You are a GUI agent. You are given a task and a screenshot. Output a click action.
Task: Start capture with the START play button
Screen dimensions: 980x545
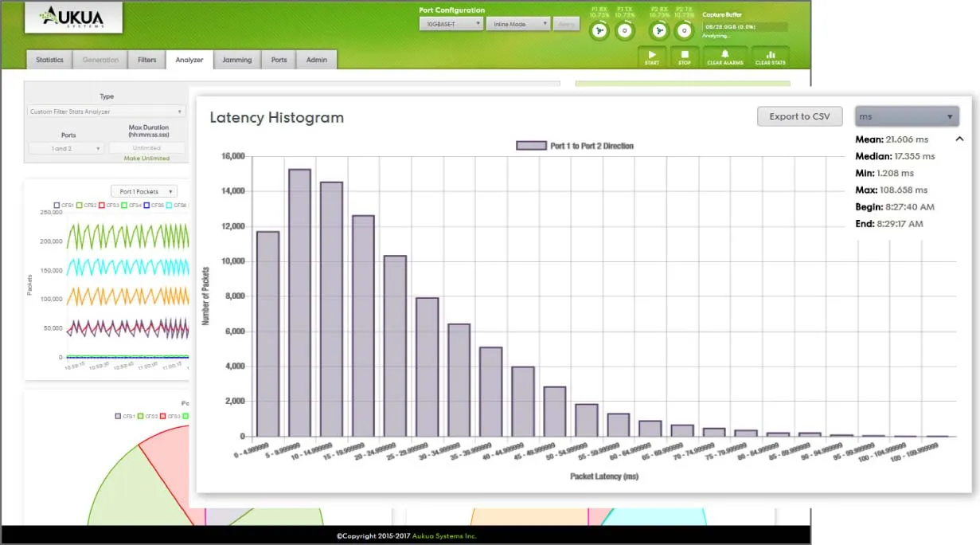point(651,57)
